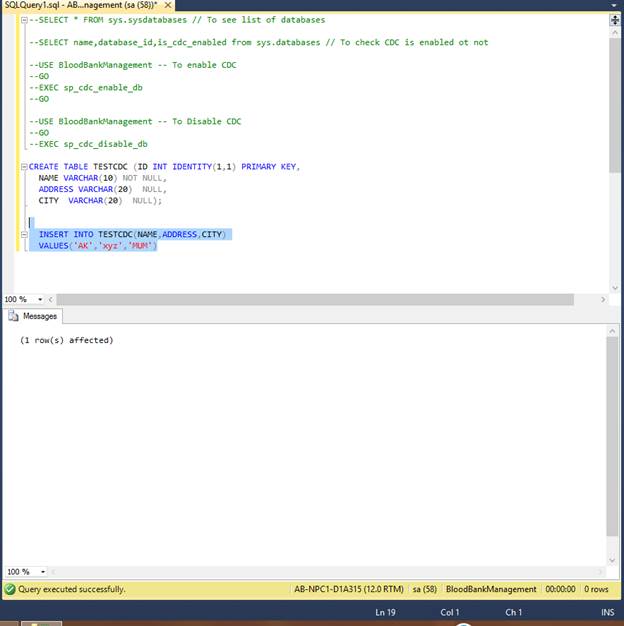Screen dimensions: 624x626
Task: Click the '0 rows' status entry
Action: pyautogui.click(x=596, y=589)
